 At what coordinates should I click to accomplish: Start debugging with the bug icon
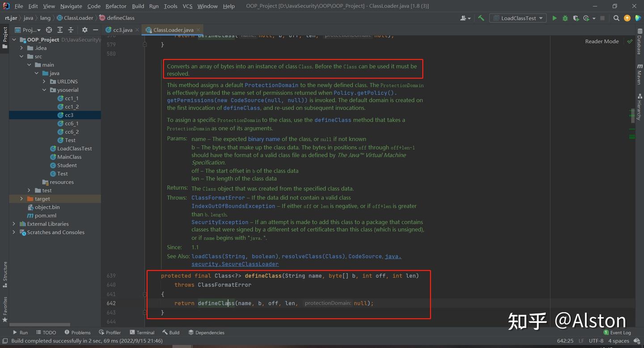point(565,18)
